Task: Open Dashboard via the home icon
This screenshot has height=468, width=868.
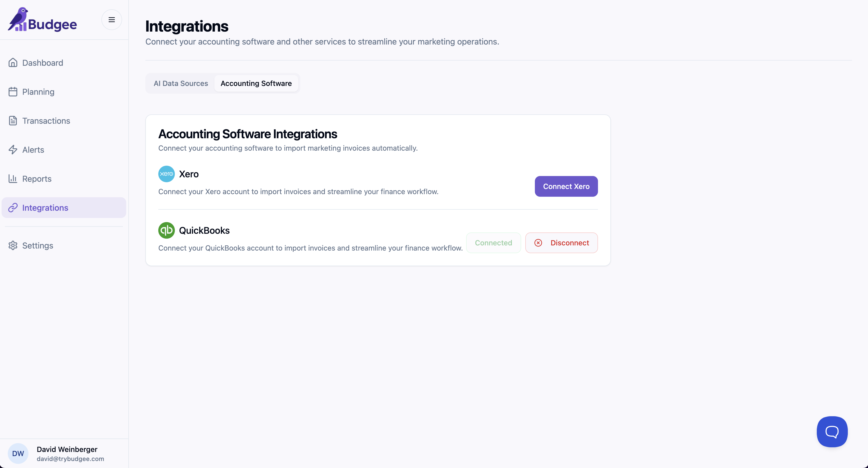Action: point(13,63)
